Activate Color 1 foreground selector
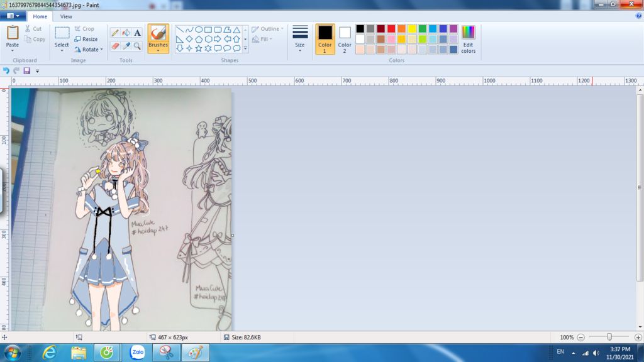The height and width of the screenshot is (362, 644). point(325,39)
